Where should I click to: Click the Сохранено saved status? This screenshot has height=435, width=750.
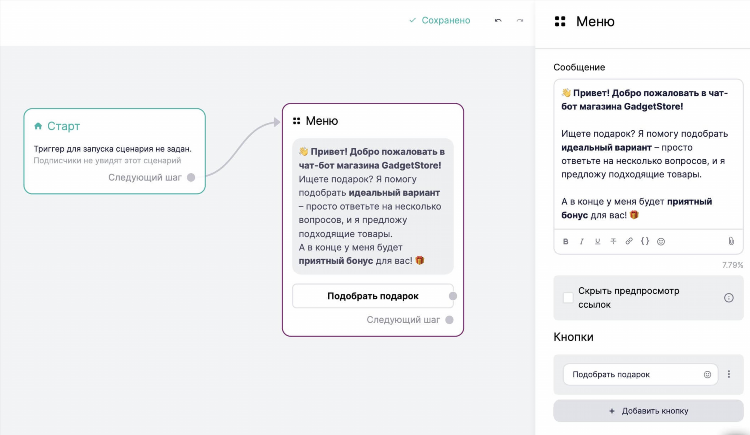point(440,21)
